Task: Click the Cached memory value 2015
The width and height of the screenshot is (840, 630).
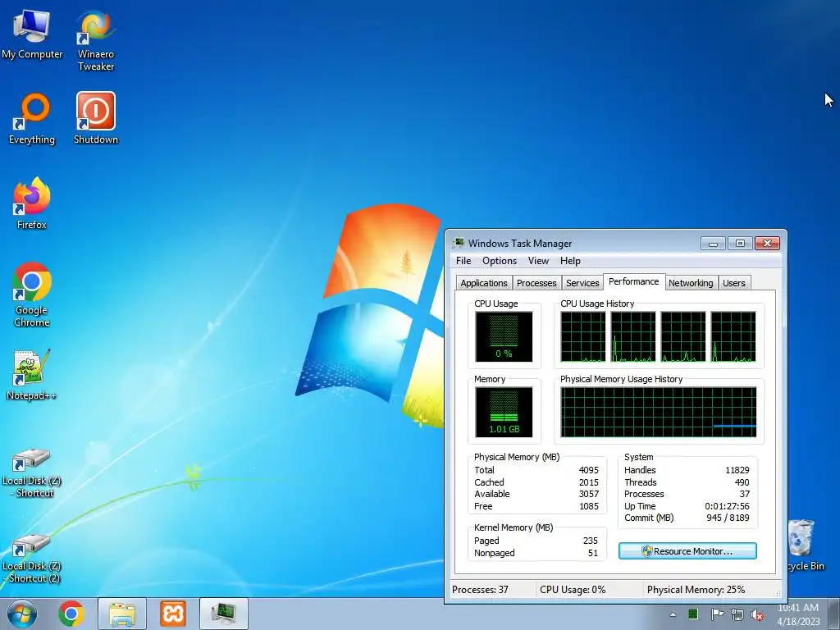Action: click(589, 482)
